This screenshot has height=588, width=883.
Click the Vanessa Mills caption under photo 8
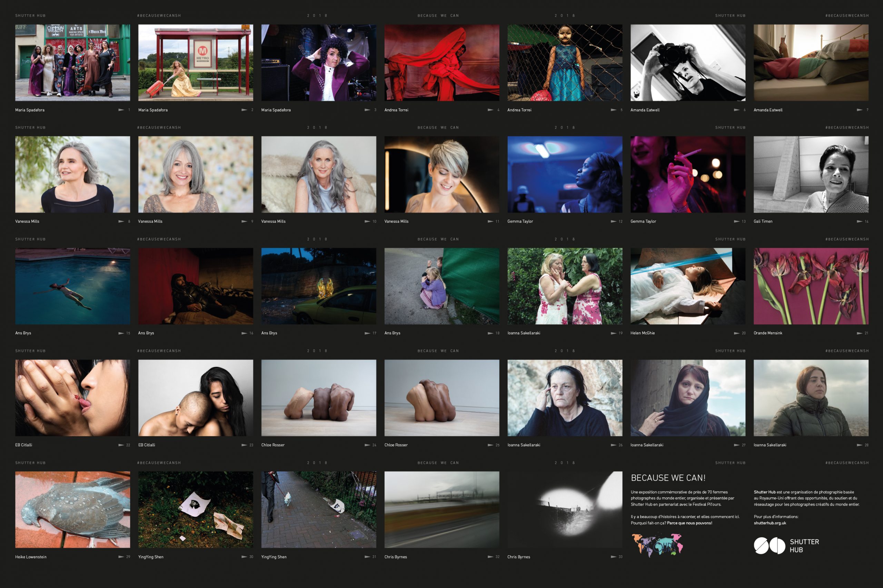pos(27,221)
